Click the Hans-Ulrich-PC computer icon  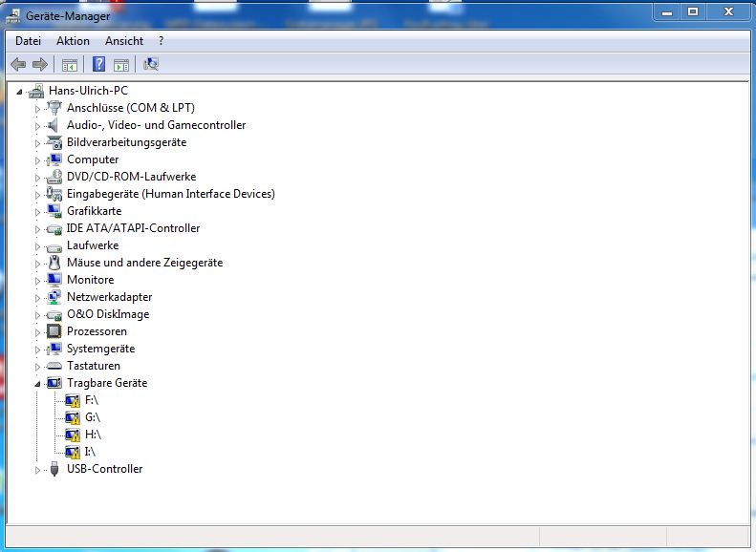[36, 91]
